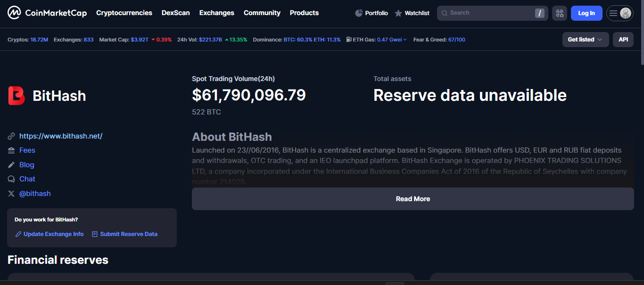Click the $61,790,096.79 spot volume value
The image size is (644, 285).
249,95
